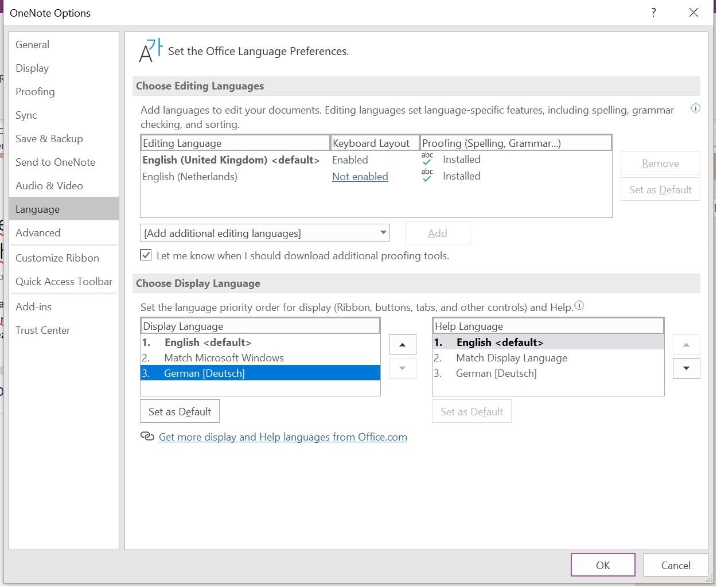
Task: Open the Add-ins options tab
Action: tap(64, 306)
